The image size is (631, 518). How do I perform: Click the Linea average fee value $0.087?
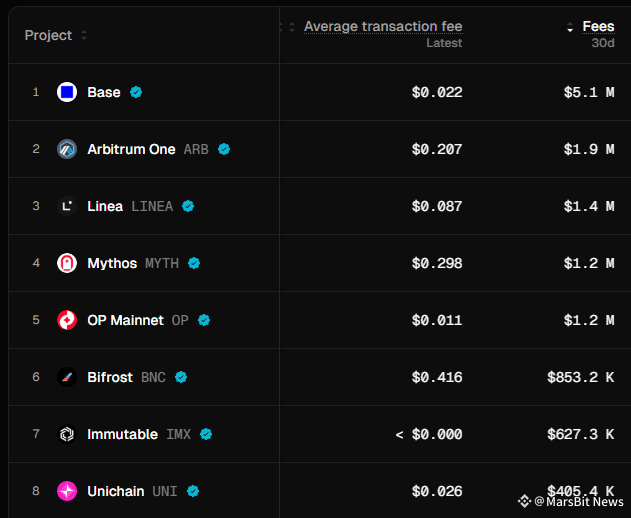click(437, 206)
